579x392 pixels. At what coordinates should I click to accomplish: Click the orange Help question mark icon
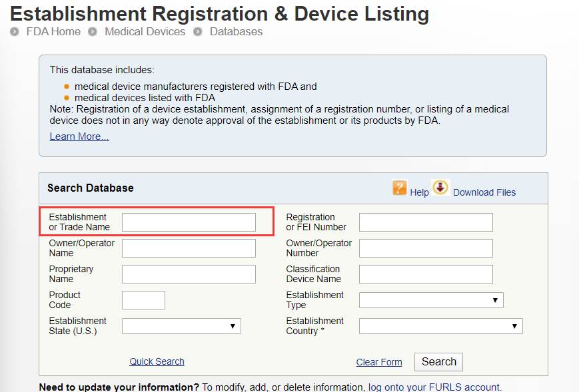tap(400, 188)
